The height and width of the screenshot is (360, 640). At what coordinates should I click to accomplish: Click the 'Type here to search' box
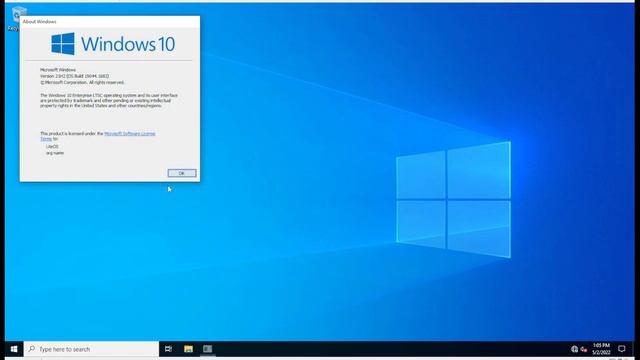(x=91, y=349)
